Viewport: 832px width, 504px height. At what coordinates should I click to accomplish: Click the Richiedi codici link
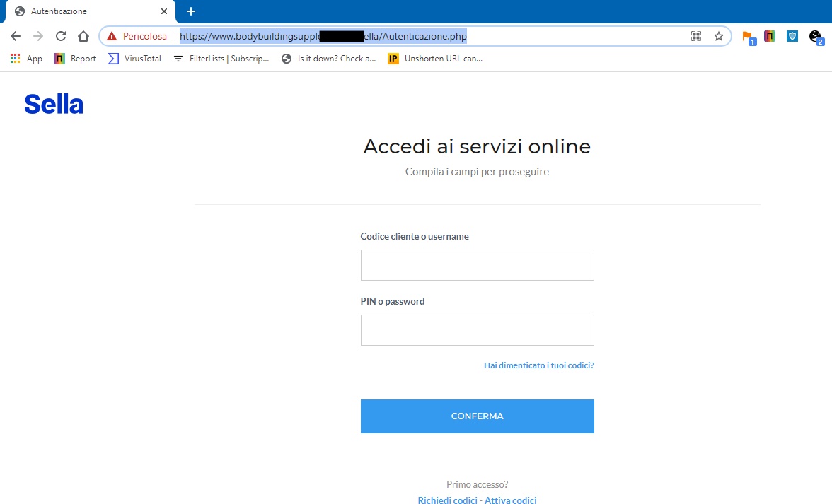[x=447, y=500]
